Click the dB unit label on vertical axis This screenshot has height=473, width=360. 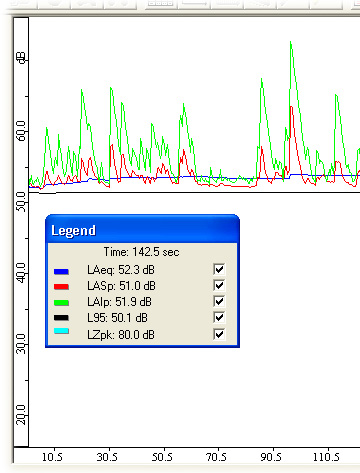coord(21,58)
